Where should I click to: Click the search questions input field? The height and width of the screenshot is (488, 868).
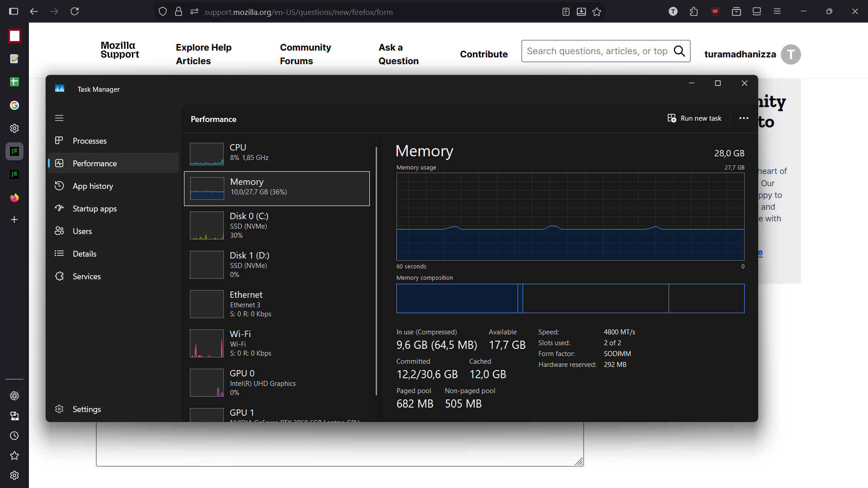coord(597,51)
